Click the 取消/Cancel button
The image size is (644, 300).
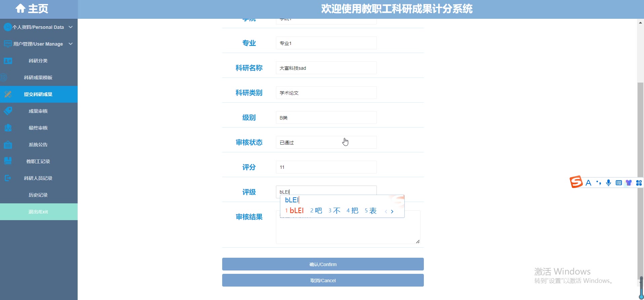pyautogui.click(x=323, y=280)
